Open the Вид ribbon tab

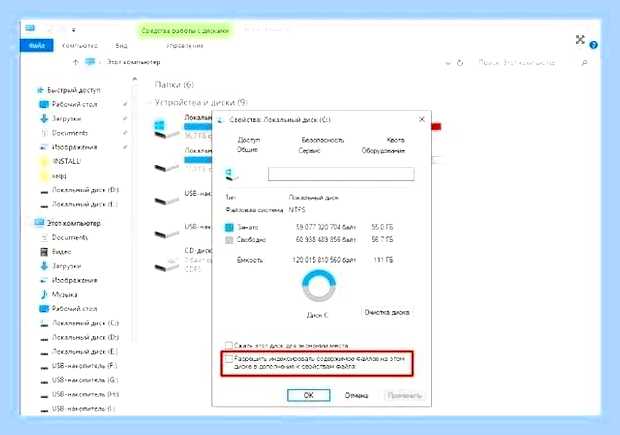click(x=122, y=45)
